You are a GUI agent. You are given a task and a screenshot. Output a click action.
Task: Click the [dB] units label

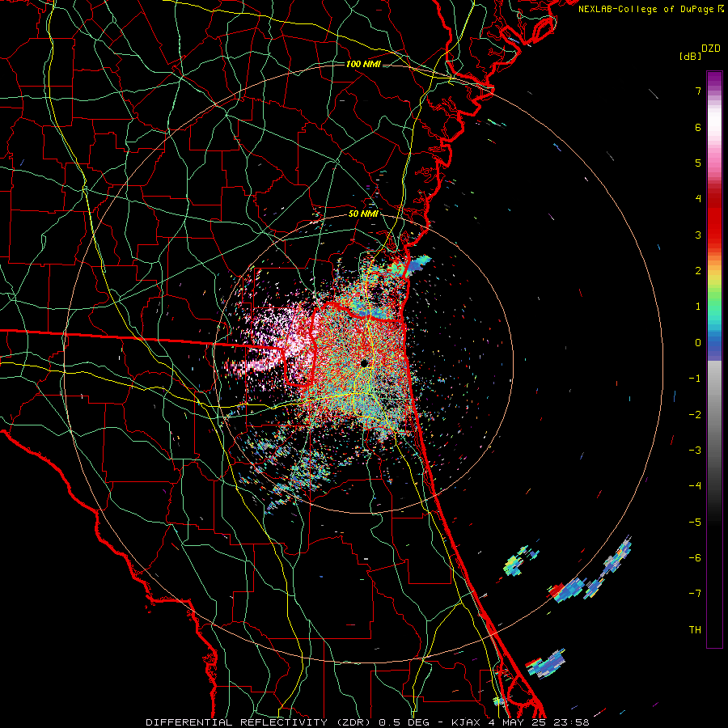[690, 57]
